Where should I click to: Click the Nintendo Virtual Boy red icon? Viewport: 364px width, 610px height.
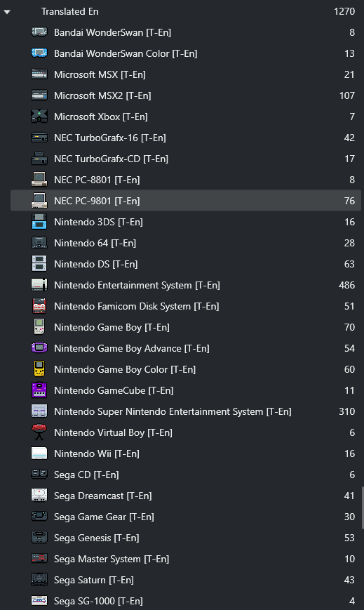(x=39, y=432)
